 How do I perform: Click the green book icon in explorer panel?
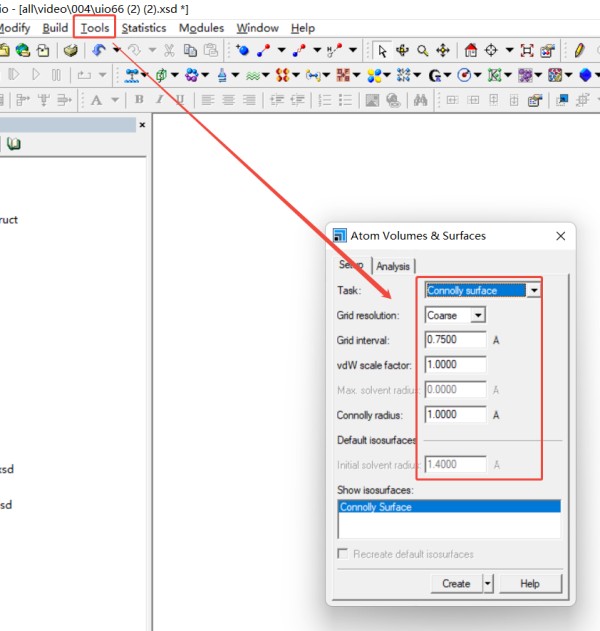click(x=14, y=144)
